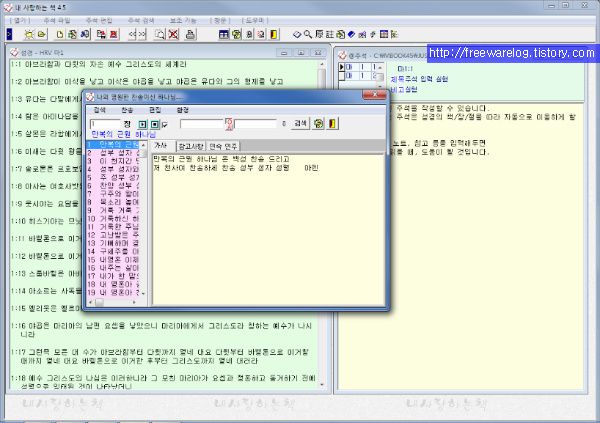Open the 환경 menu in hymn dialog
This screenshot has width=600, height=423.
point(183,110)
